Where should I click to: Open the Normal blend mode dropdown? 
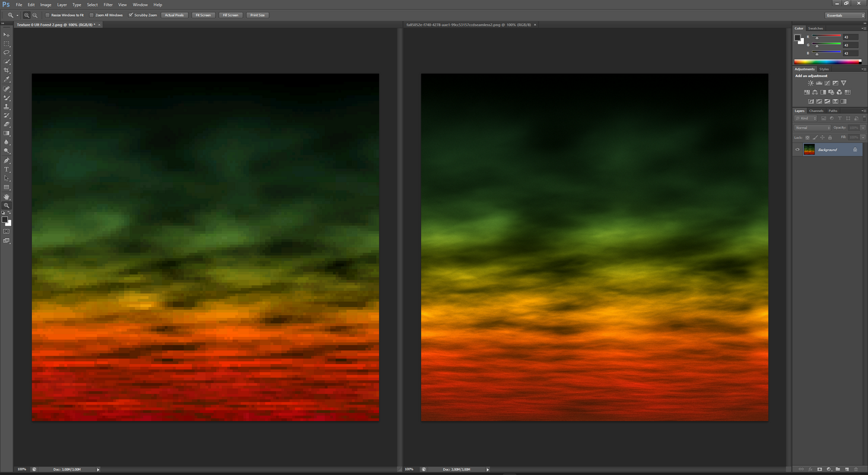click(813, 128)
